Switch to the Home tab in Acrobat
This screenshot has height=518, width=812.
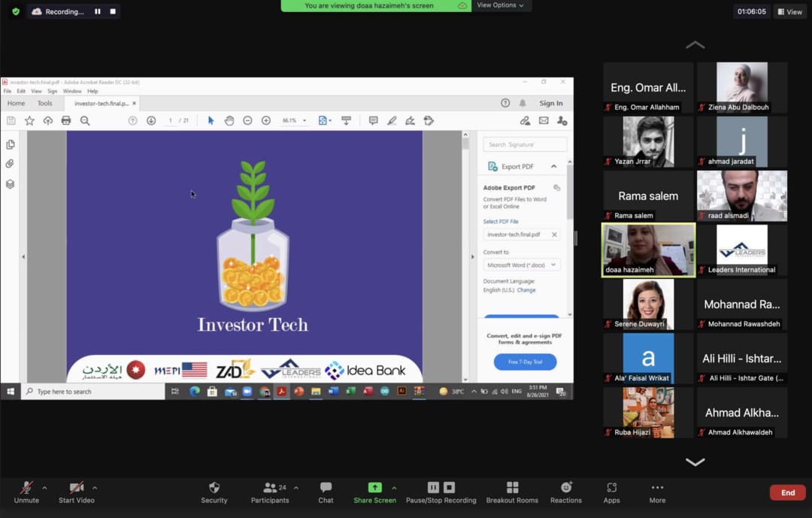tap(16, 103)
